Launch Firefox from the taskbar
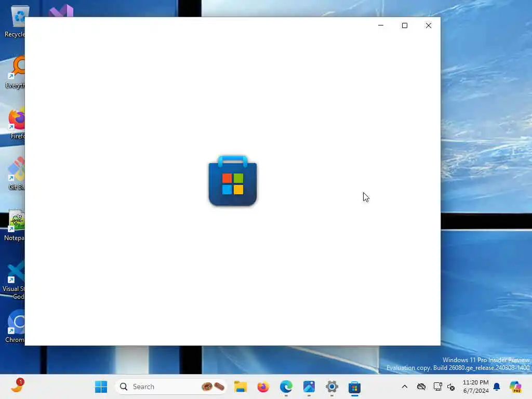 pyautogui.click(x=263, y=387)
